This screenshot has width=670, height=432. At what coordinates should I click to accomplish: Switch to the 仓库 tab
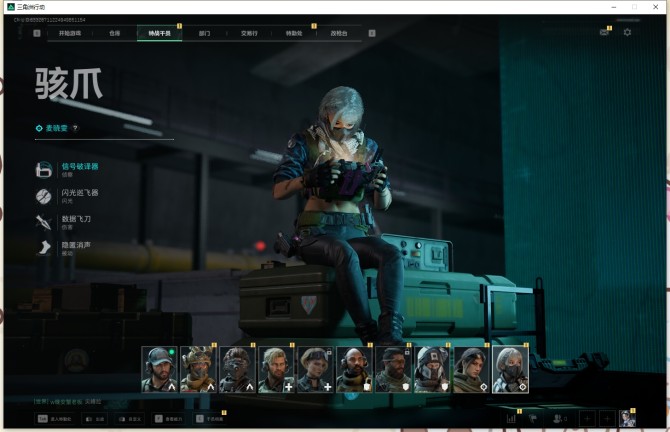[x=115, y=33]
